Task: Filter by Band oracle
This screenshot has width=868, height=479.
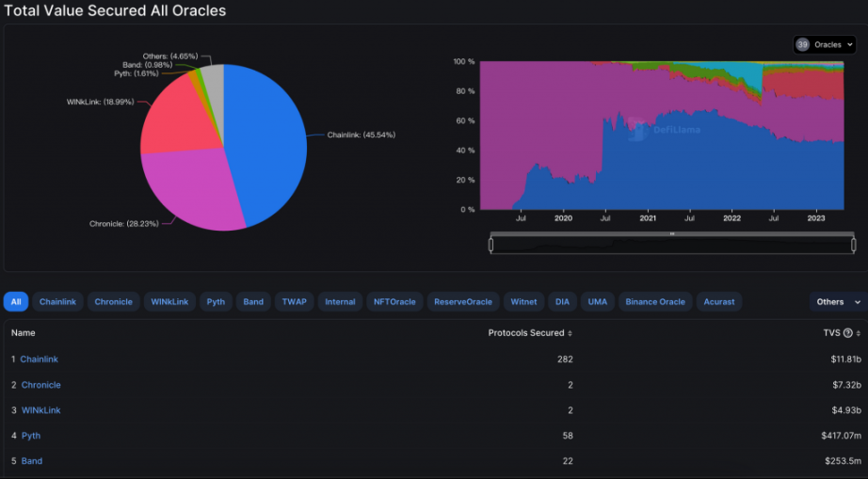Action: [x=253, y=302]
